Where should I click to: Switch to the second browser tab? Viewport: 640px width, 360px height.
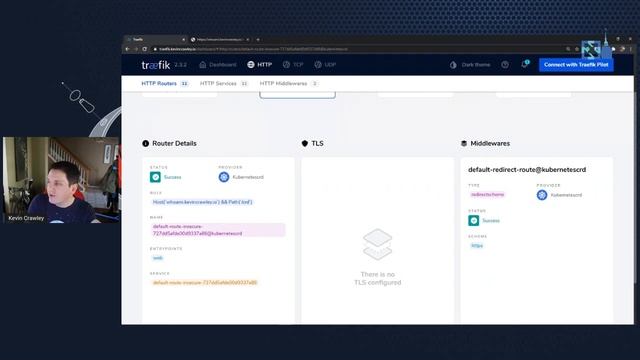point(220,40)
